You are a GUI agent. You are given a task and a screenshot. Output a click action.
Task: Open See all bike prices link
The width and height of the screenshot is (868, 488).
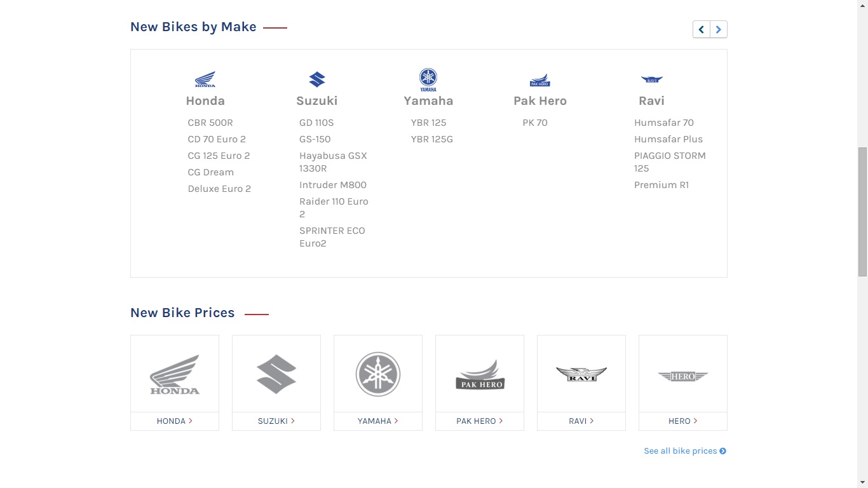pyautogui.click(x=685, y=451)
